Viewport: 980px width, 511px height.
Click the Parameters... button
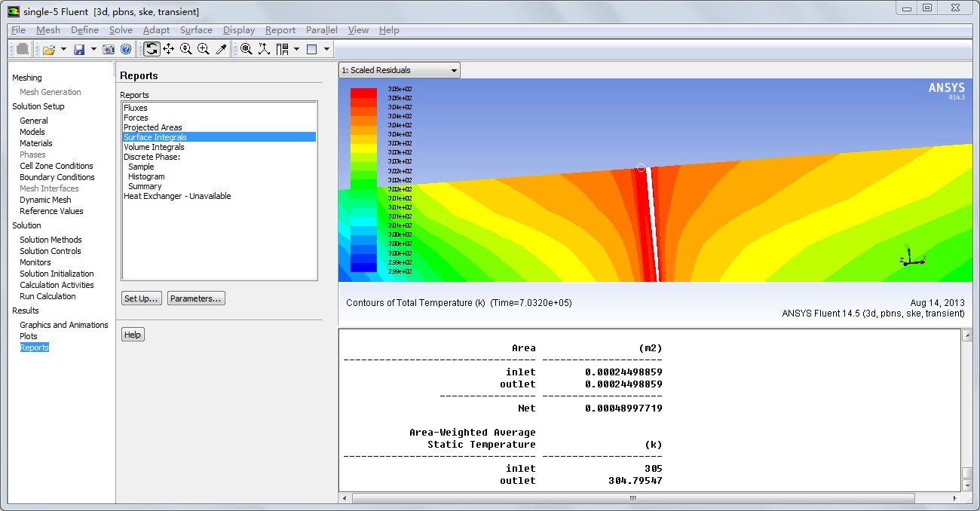pyautogui.click(x=196, y=298)
